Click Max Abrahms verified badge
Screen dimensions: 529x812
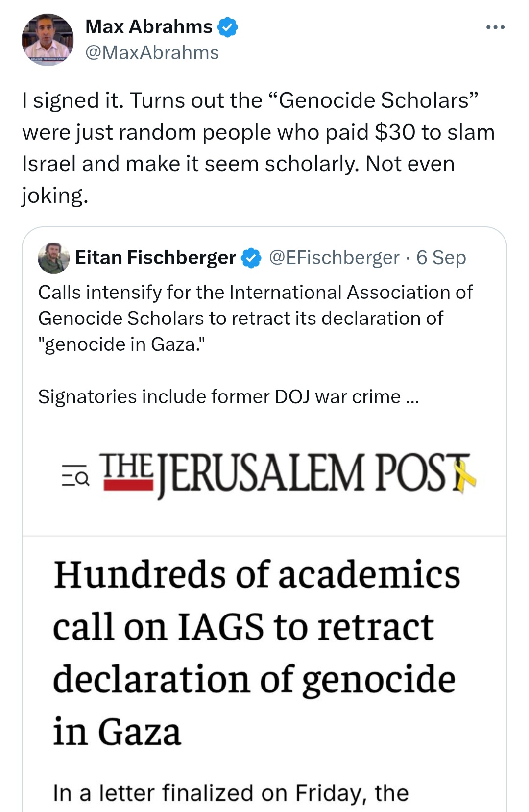[x=228, y=27]
